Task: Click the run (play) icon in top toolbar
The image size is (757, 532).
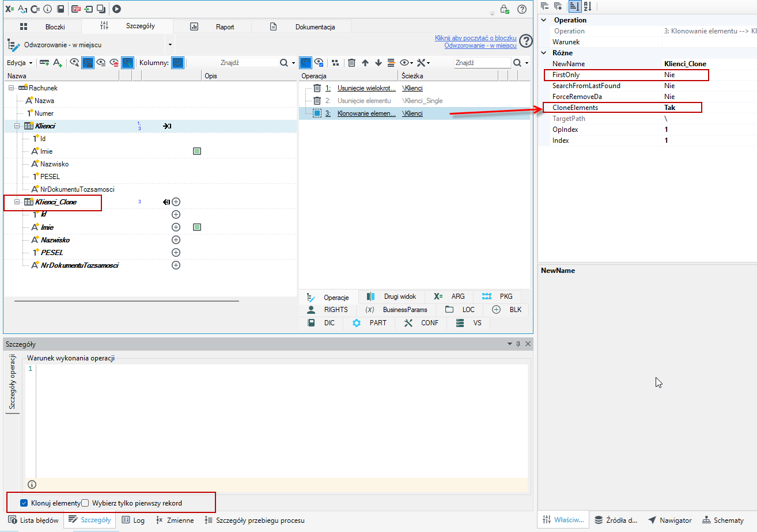Action: coord(116,9)
